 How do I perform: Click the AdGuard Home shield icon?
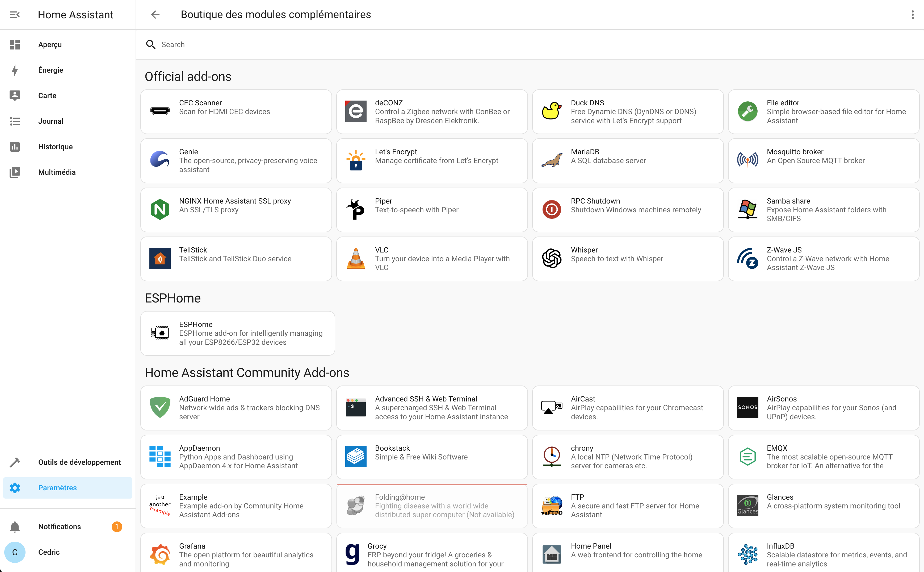[x=160, y=407]
